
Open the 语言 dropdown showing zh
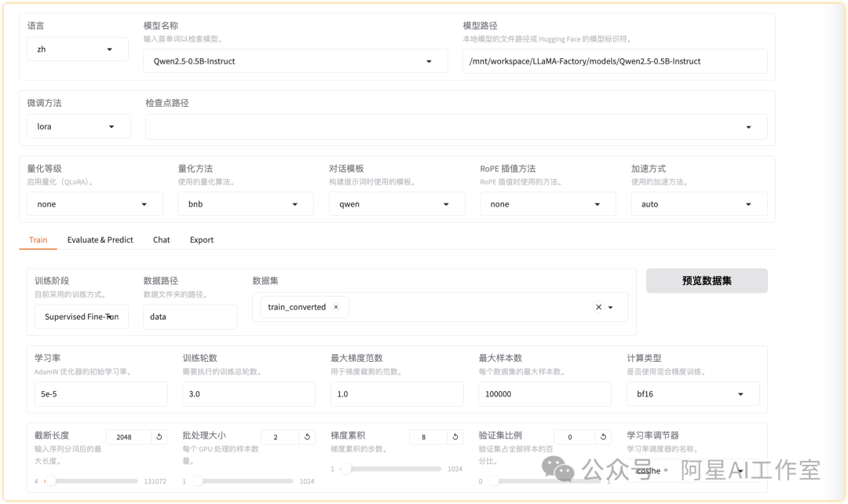78,49
